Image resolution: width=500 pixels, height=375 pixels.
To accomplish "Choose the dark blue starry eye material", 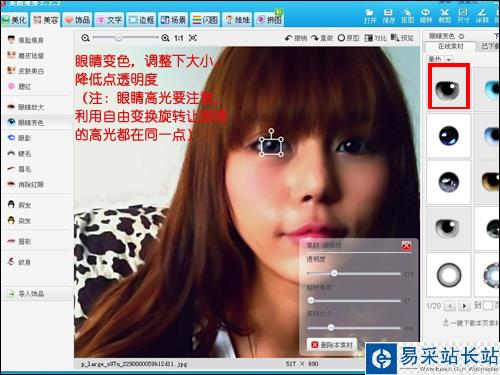I will click(x=449, y=136).
